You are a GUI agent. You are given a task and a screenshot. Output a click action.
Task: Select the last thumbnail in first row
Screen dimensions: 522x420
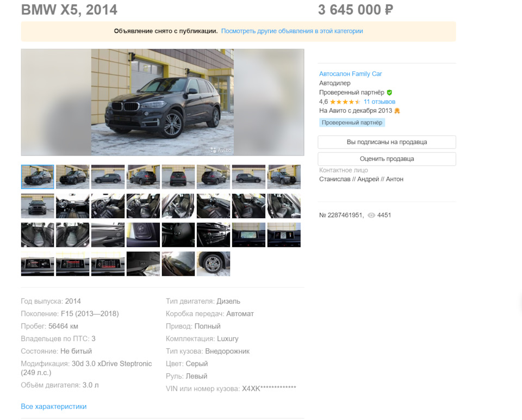coord(284,177)
